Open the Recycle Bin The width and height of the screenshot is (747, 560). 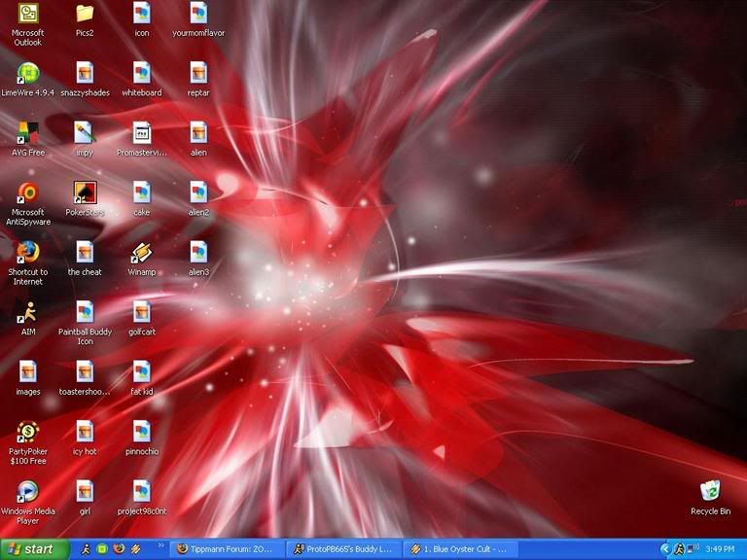710,492
